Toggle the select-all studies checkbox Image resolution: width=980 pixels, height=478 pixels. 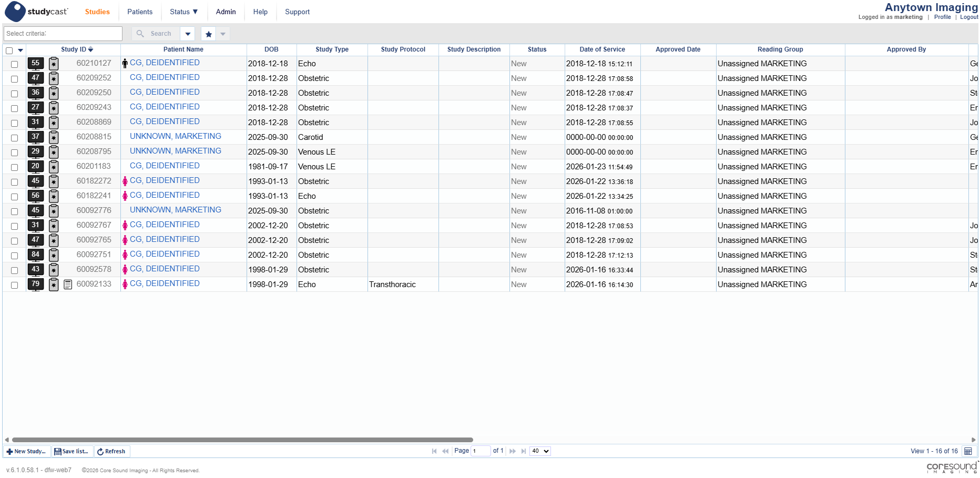pos(9,50)
